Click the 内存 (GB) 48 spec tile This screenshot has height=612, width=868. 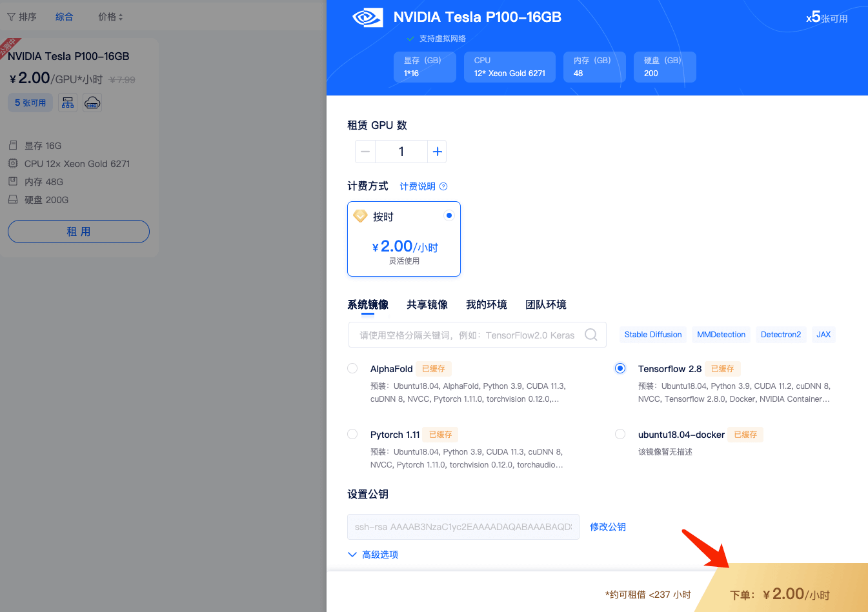pyautogui.click(x=594, y=67)
